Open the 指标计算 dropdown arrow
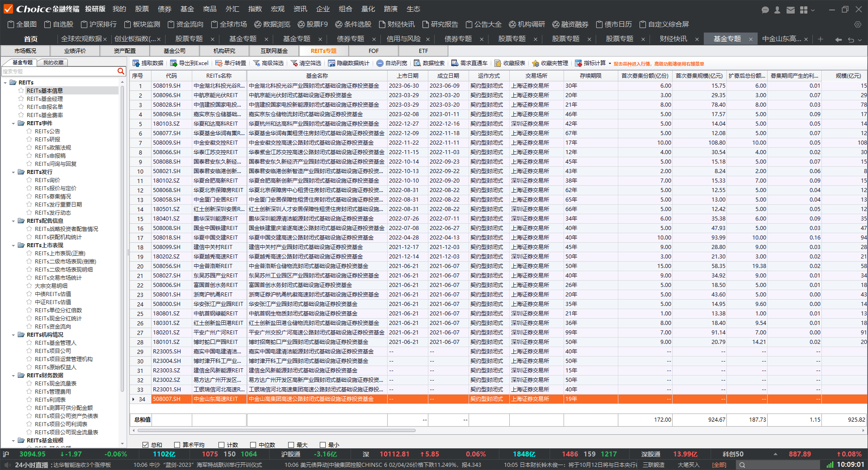This screenshot has width=868, height=470. pyautogui.click(x=610, y=63)
